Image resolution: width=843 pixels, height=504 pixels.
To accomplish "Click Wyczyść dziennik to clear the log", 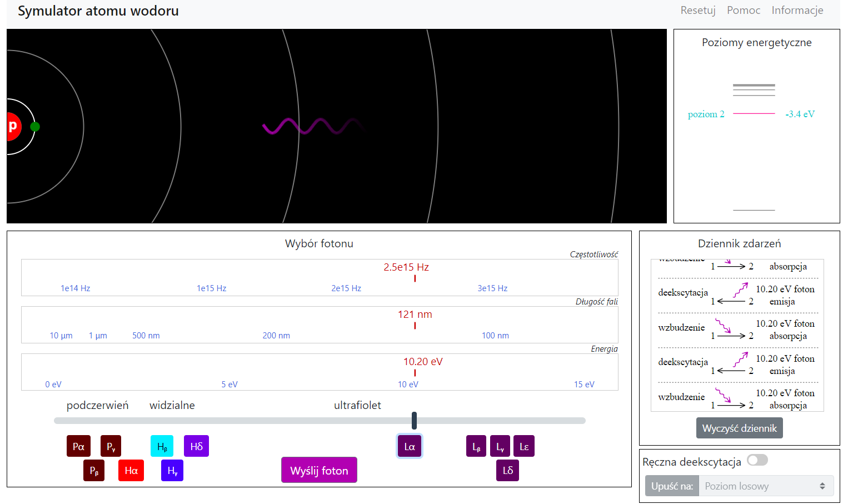I will pos(739,428).
